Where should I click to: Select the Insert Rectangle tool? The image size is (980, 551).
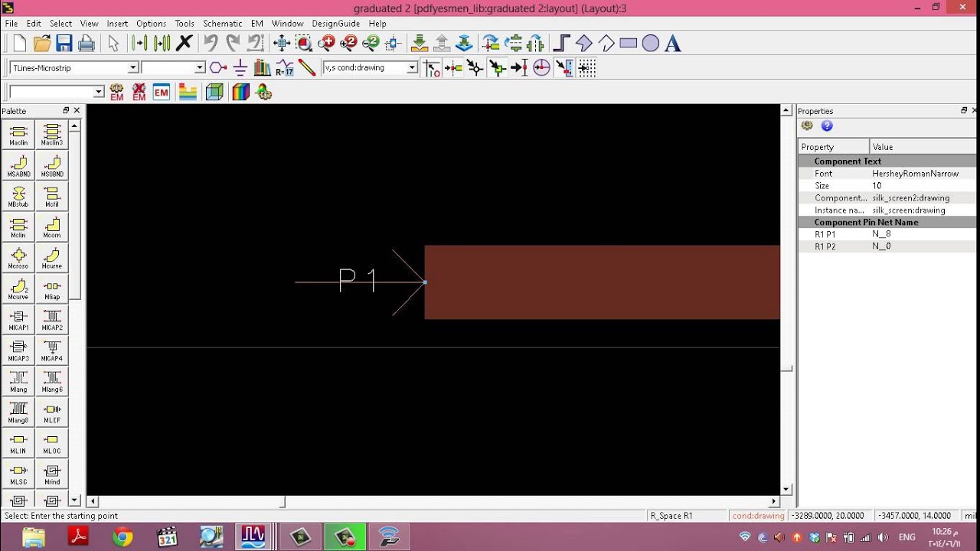coord(629,44)
